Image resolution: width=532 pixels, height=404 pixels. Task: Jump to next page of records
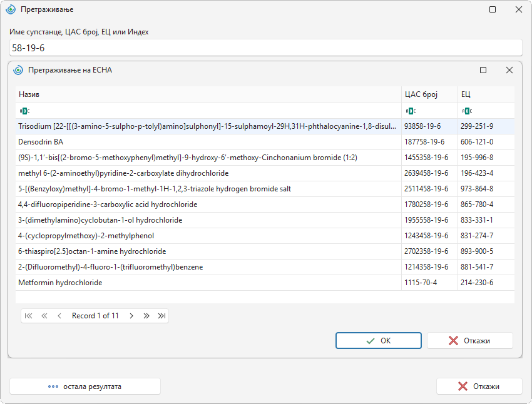146,316
